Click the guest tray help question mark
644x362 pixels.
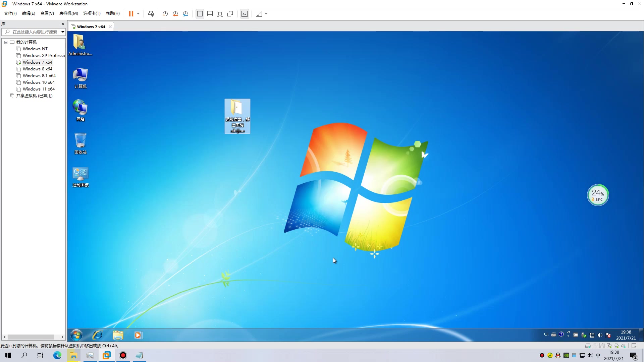click(x=561, y=334)
